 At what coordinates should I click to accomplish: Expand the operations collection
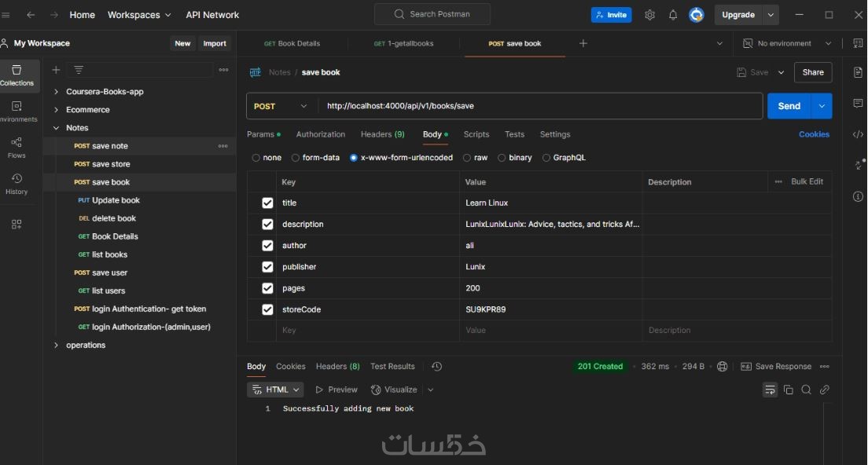56,345
